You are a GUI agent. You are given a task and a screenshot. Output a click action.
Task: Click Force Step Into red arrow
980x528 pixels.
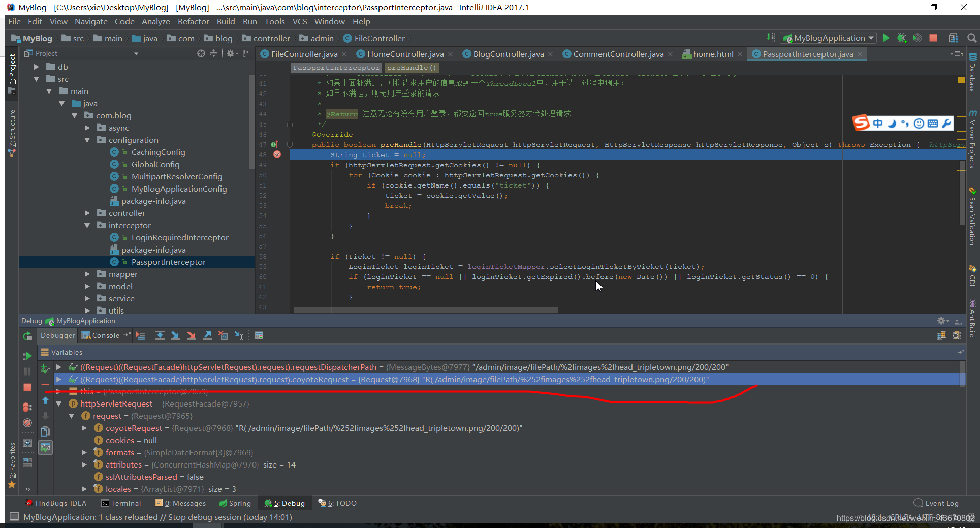click(x=191, y=335)
